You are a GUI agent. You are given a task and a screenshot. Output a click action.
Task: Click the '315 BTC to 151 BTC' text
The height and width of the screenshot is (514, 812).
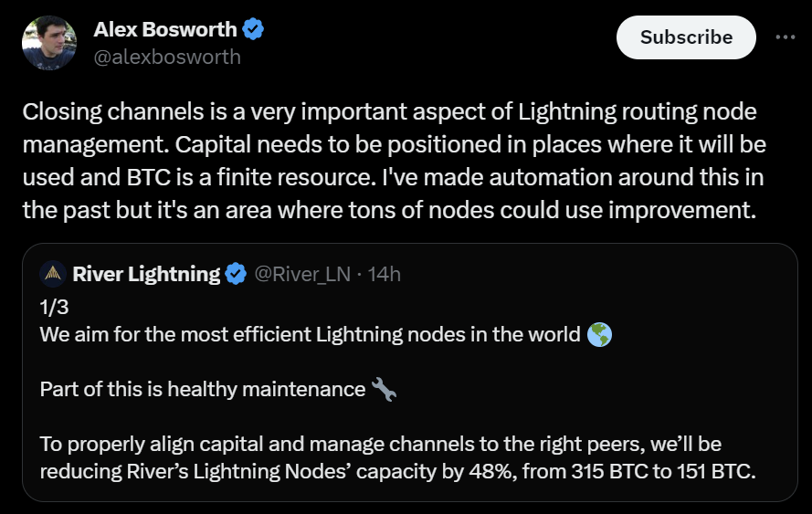tap(659, 471)
